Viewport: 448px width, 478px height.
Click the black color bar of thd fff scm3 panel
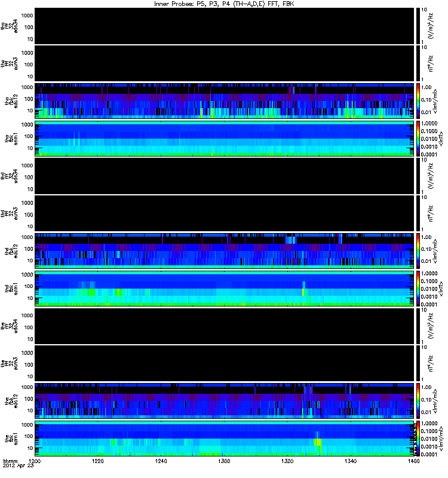[x=418, y=213]
